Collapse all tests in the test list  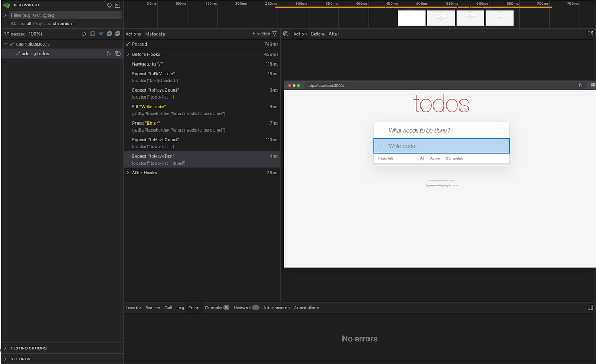click(109, 34)
